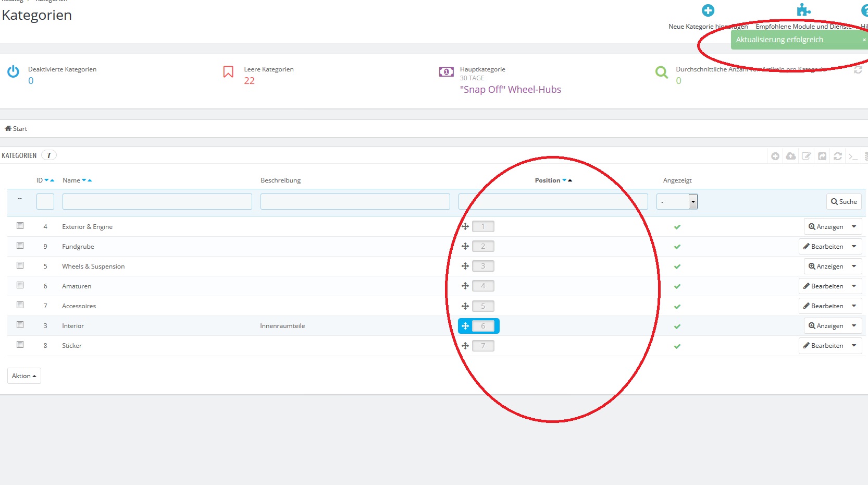This screenshot has height=485, width=868.
Task: Disable display of Wheels & Suspension
Action: pyautogui.click(x=677, y=266)
